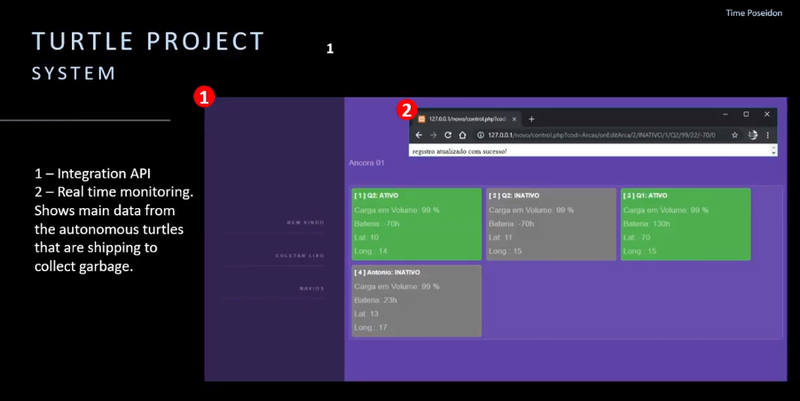Select the gray [2] Q2: INATIVO card

pyautogui.click(x=550, y=223)
